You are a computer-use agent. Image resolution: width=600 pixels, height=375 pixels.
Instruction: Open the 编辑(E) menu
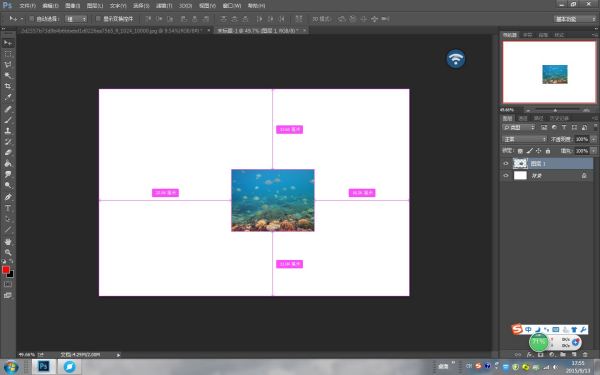click(x=50, y=6)
